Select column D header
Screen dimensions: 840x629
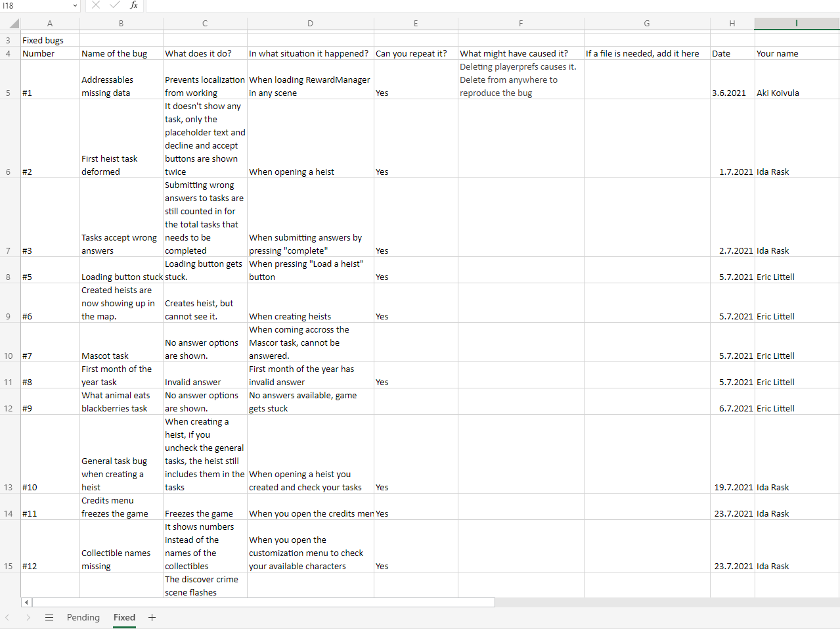tap(310, 24)
